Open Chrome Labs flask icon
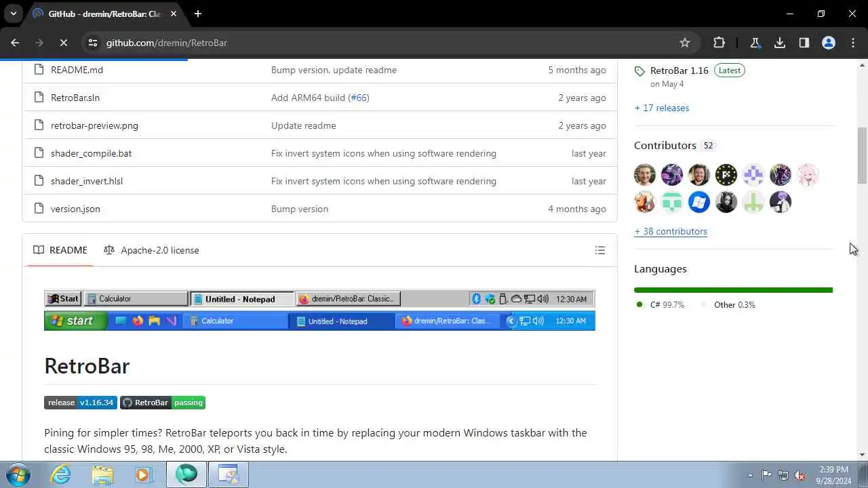The width and height of the screenshot is (868, 488). click(755, 43)
